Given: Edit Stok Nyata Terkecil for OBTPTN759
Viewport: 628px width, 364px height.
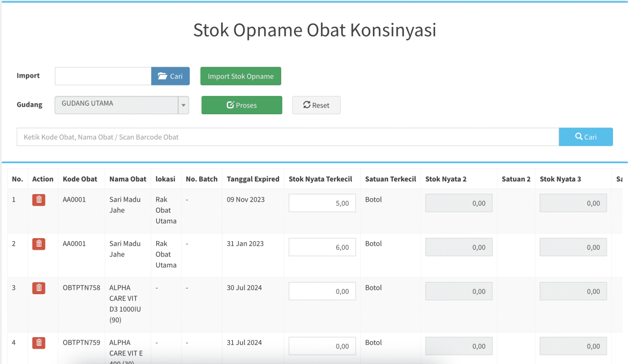Looking at the screenshot, I should coord(322,346).
